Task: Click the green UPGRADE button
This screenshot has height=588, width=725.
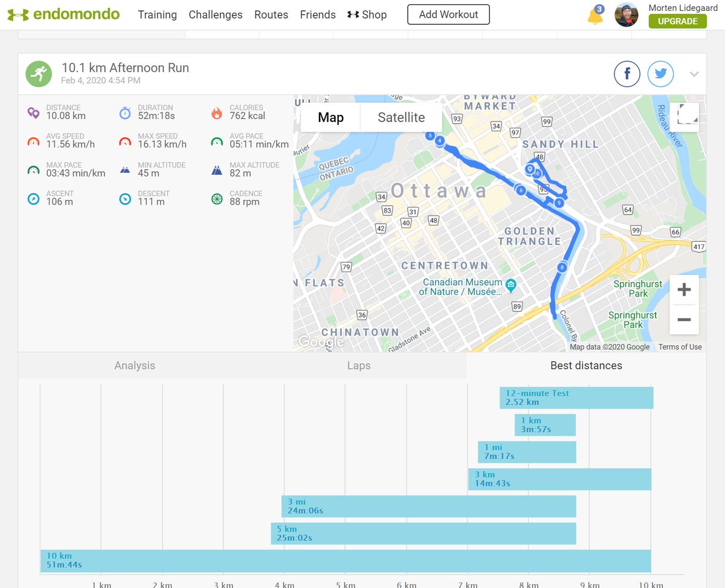Action: pyautogui.click(x=677, y=21)
